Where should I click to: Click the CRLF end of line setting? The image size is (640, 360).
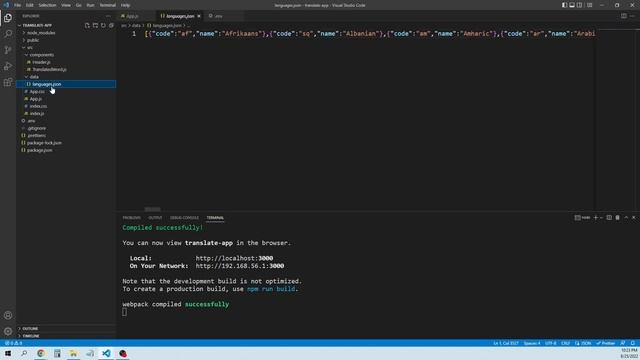(x=565, y=343)
